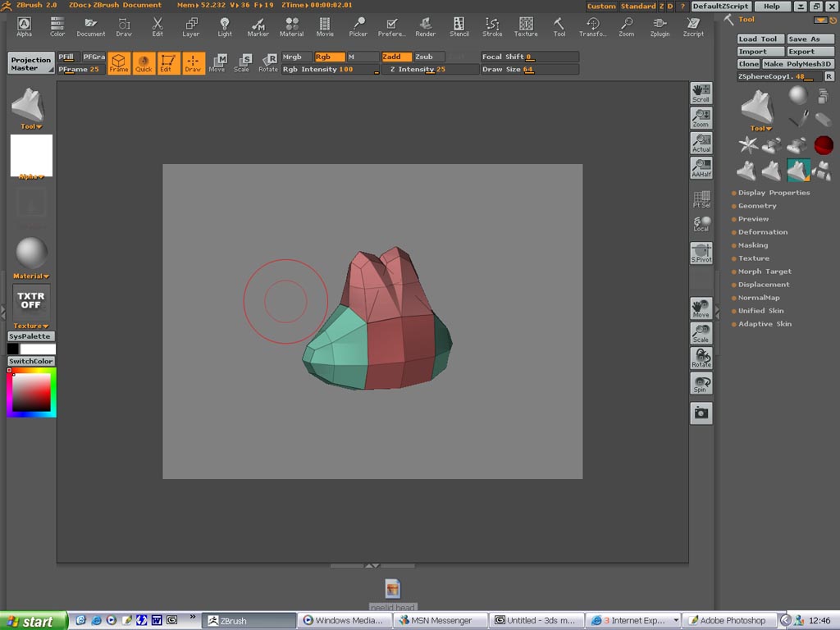
Task: Toggle the Zsub sculpt mode
Action: tap(428, 57)
